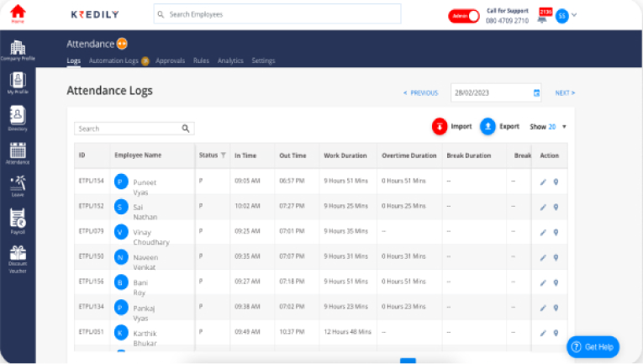
Task: Open the Directory sidebar icon
Action: pos(17,116)
